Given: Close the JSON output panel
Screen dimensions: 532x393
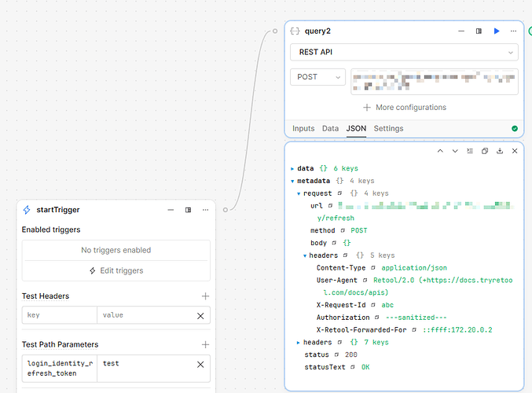Looking at the screenshot, I should [515, 151].
